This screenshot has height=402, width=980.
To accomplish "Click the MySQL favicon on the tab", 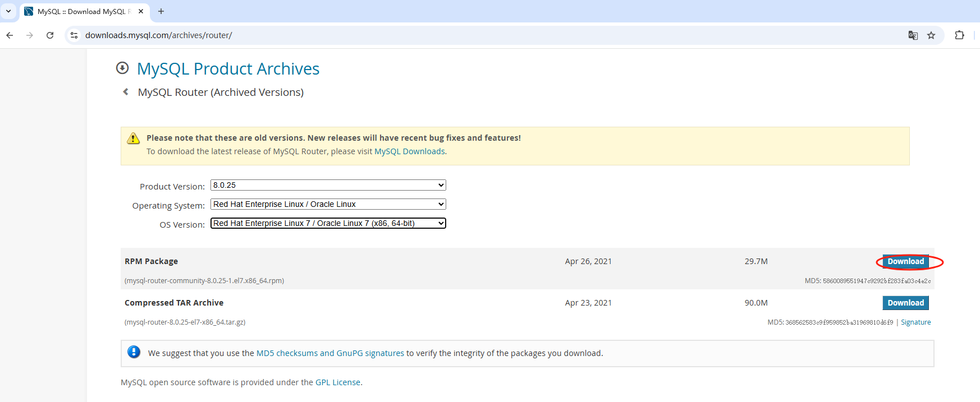I will pos(29,11).
